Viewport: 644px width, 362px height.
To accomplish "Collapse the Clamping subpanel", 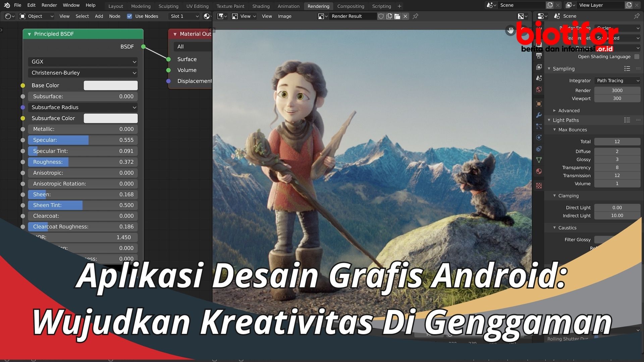I will (554, 196).
